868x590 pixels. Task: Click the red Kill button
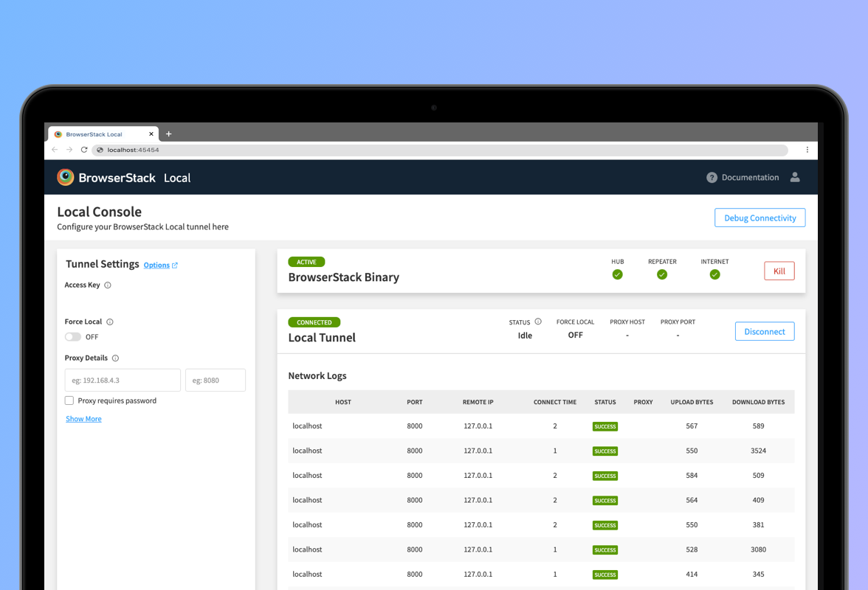(779, 271)
